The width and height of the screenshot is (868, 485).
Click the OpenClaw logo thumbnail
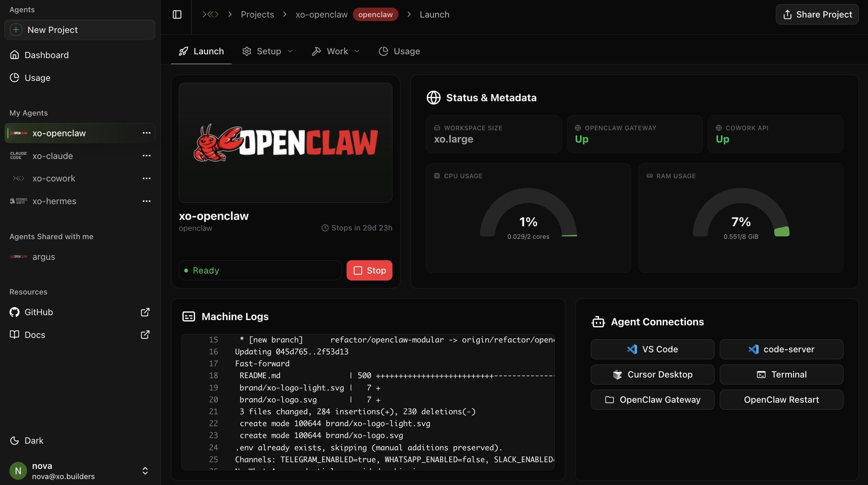click(286, 143)
